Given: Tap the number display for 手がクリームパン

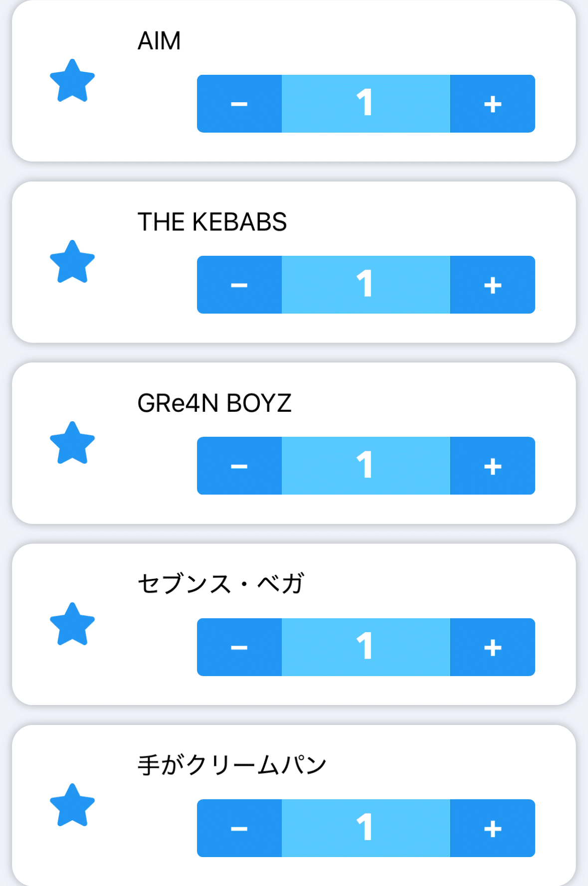Looking at the screenshot, I should (x=366, y=828).
